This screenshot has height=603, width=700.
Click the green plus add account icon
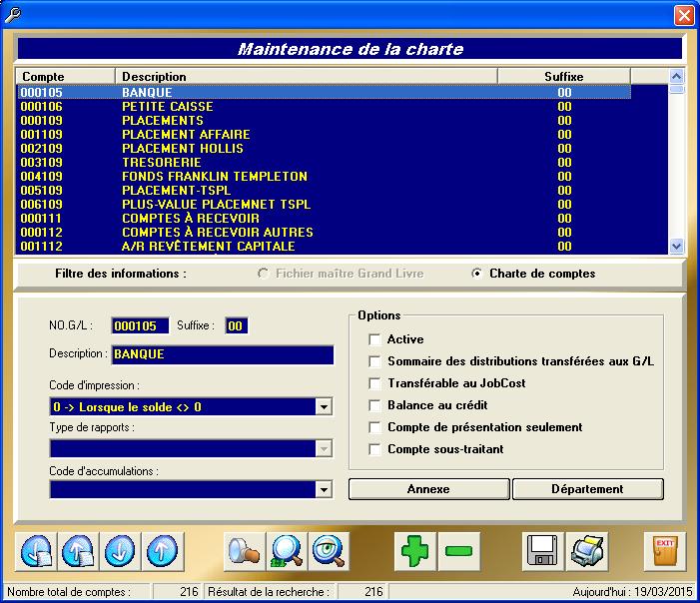click(x=412, y=550)
